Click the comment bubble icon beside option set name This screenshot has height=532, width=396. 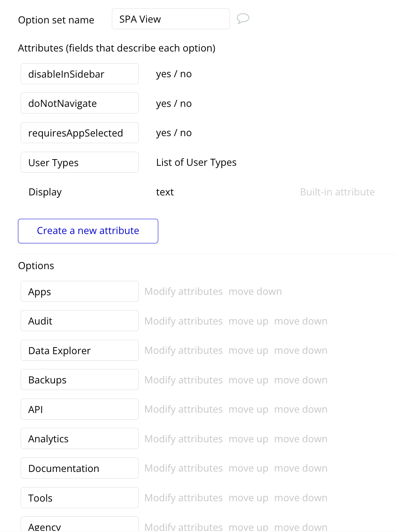243,18
